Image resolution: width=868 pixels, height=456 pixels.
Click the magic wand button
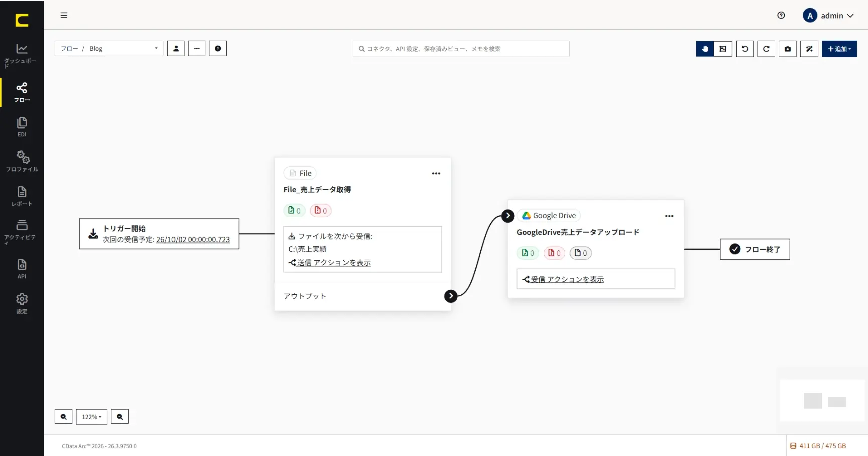click(x=809, y=49)
